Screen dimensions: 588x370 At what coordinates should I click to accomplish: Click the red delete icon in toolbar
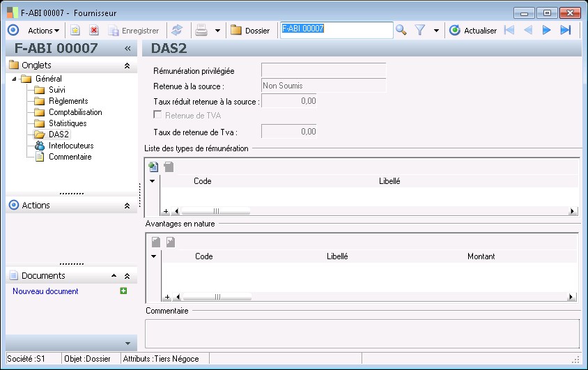point(94,30)
